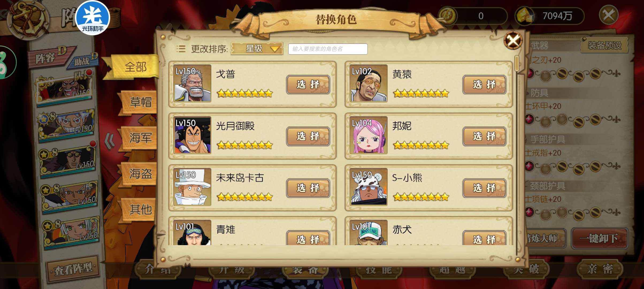Image resolution: width=644 pixels, height=289 pixels.
Task: Click the 光环助手 floating icon
Action: click(93, 18)
